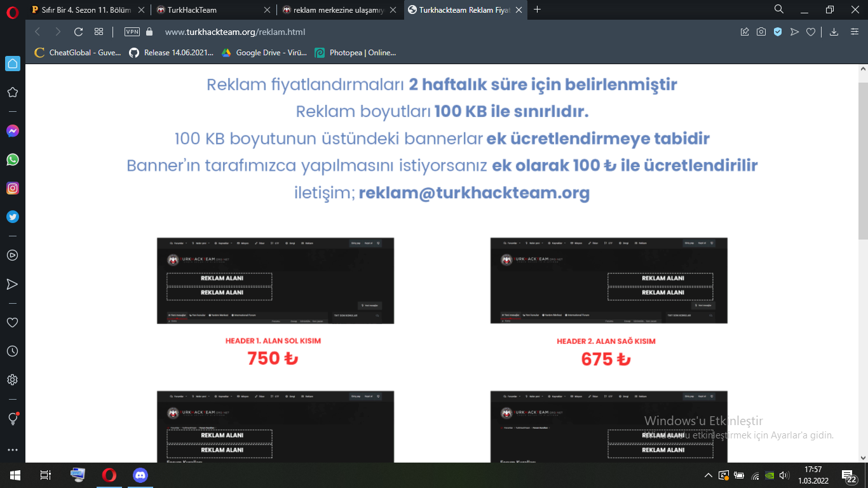Open the battery power tray icon
The image size is (868, 488).
[739, 475]
